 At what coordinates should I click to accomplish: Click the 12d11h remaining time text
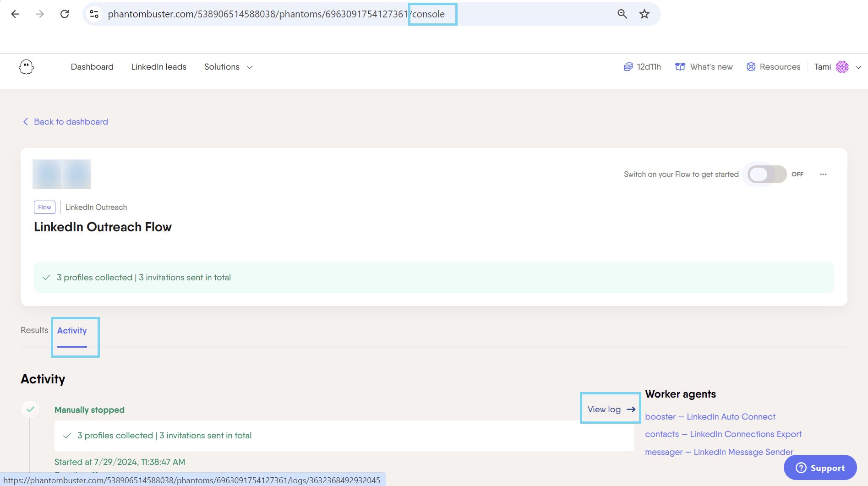[649, 67]
